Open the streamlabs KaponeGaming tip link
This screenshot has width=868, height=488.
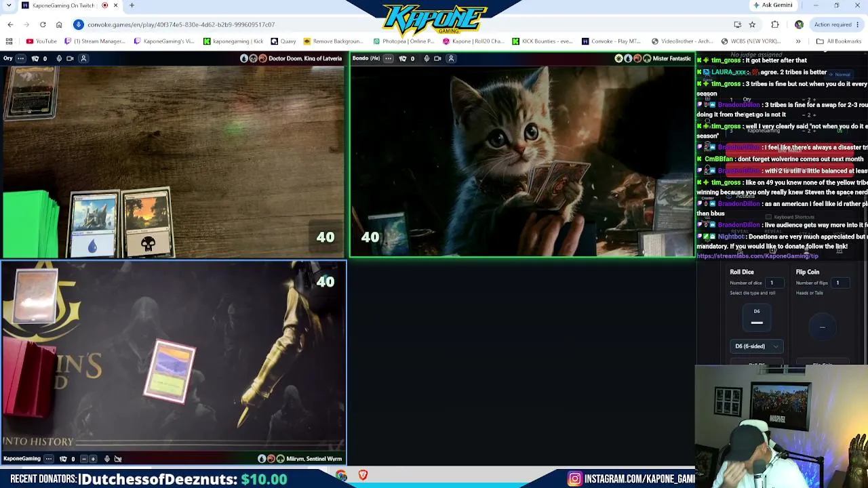pyautogui.click(x=757, y=256)
